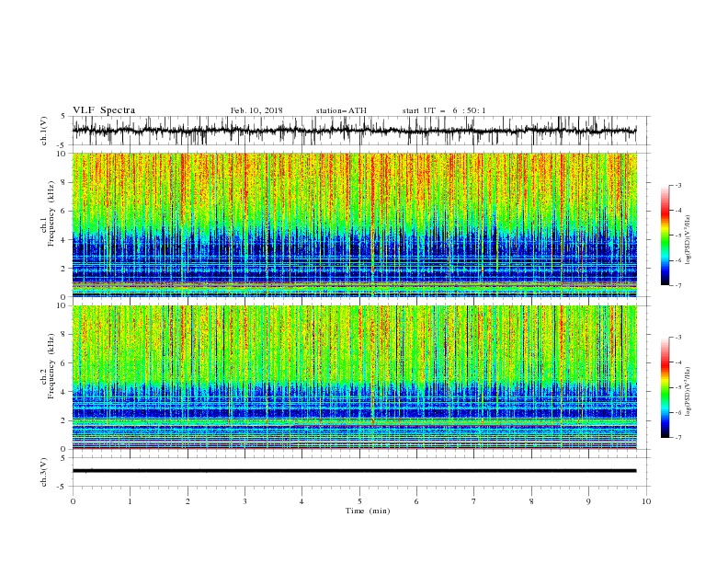This screenshot has width=728, height=563.
Task: Click the ch.2 frequency tick label 4
Action: point(63,392)
